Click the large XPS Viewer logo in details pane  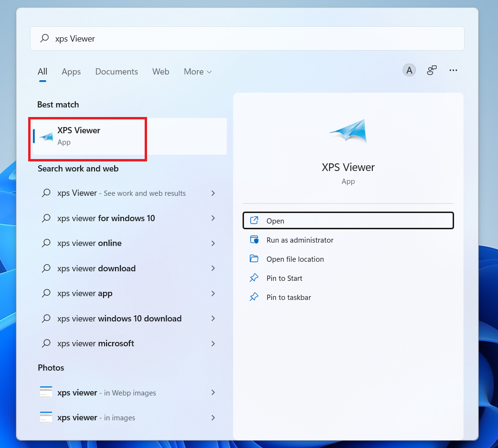tap(348, 131)
